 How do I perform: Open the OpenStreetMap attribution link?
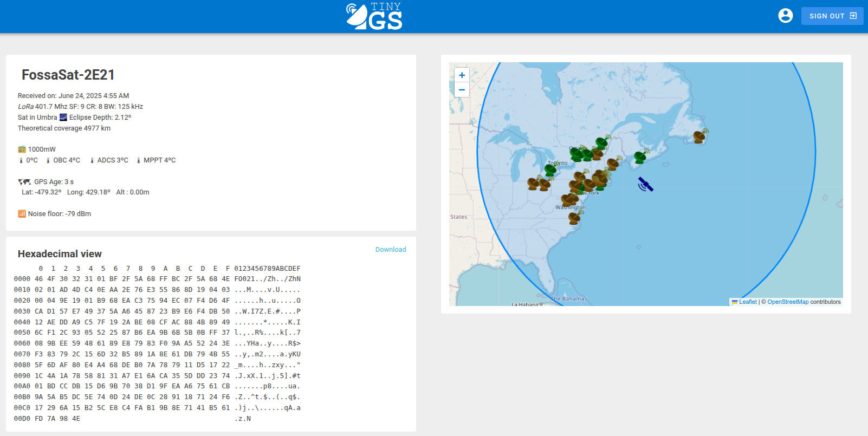[788, 302]
